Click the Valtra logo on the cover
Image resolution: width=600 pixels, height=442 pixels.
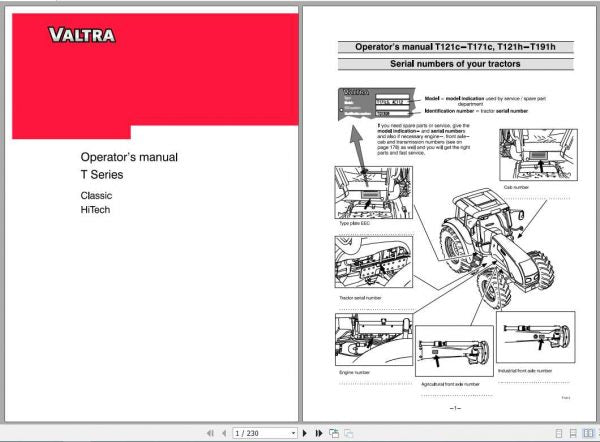(x=82, y=35)
